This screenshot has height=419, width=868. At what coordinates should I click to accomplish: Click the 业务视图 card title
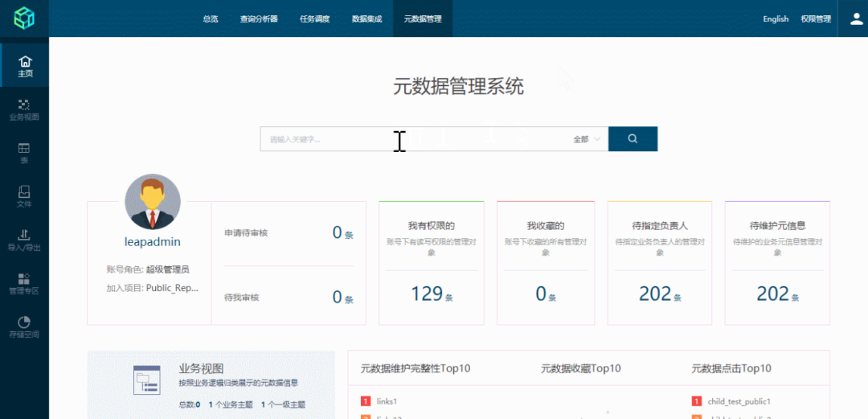201,369
